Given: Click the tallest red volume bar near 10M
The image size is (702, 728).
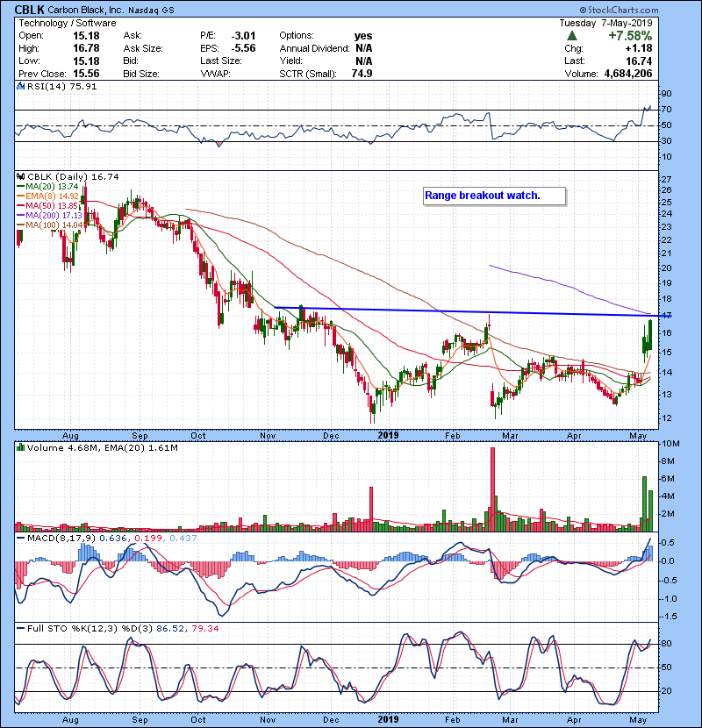Looking at the screenshot, I should click(x=493, y=489).
